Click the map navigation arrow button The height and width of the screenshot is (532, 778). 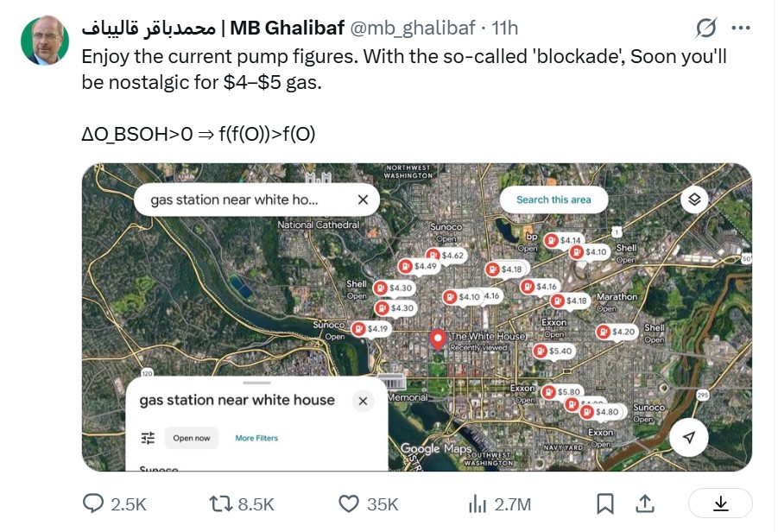tap(688, 438)
